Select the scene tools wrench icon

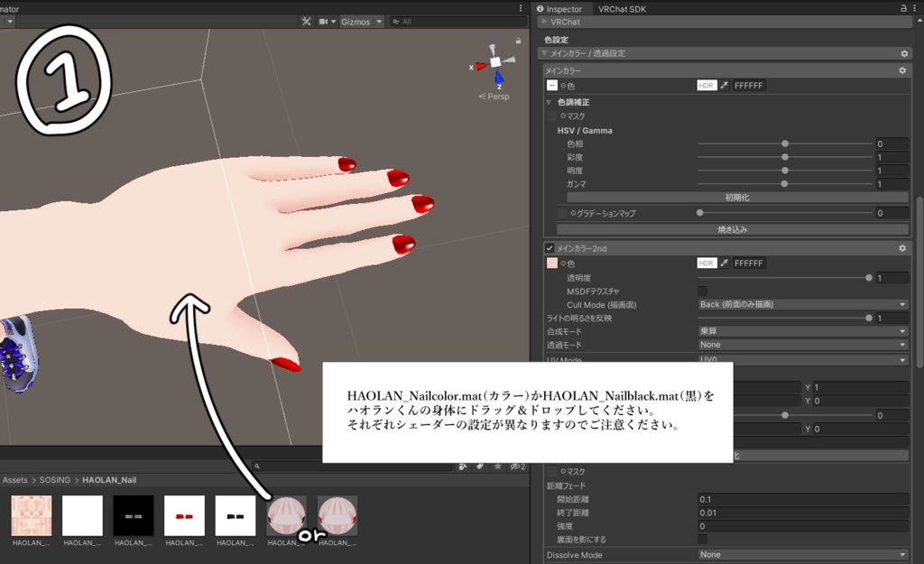pyautogui.click(x=307, y=22)
